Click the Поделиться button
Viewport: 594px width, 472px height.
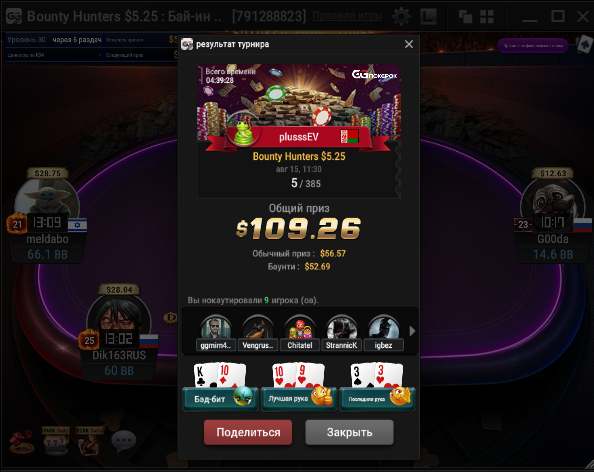[248, 432]
